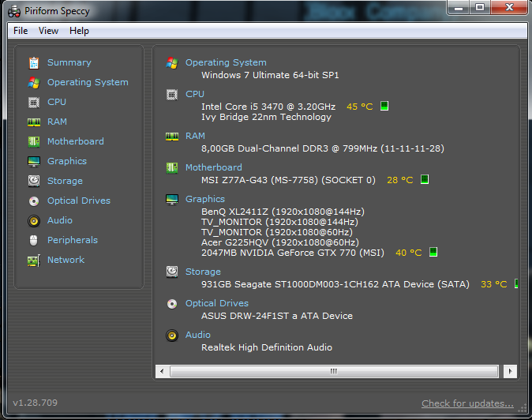Click the v1.28.709 version label
Viewport: 532px width, 420px height.
click(35, 403)
